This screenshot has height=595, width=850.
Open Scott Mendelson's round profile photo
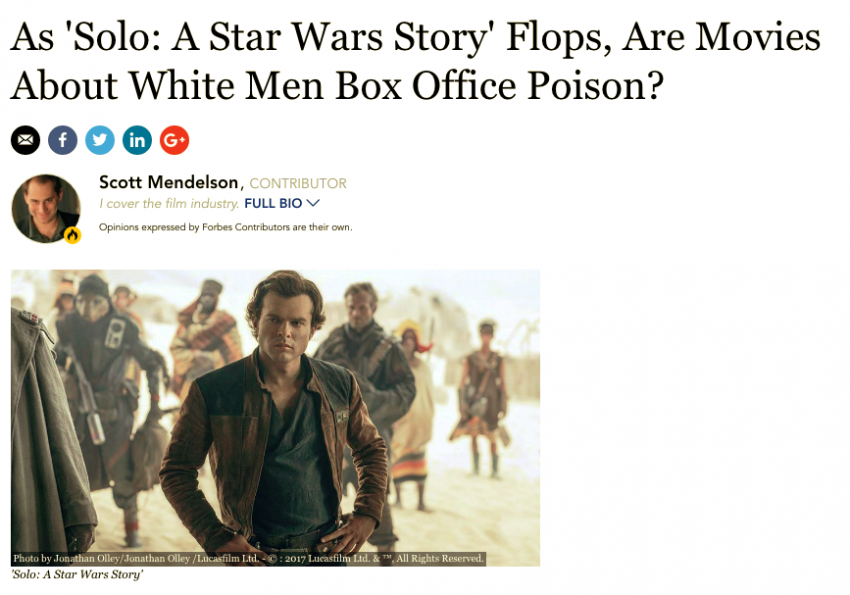(x=46, y=208)
